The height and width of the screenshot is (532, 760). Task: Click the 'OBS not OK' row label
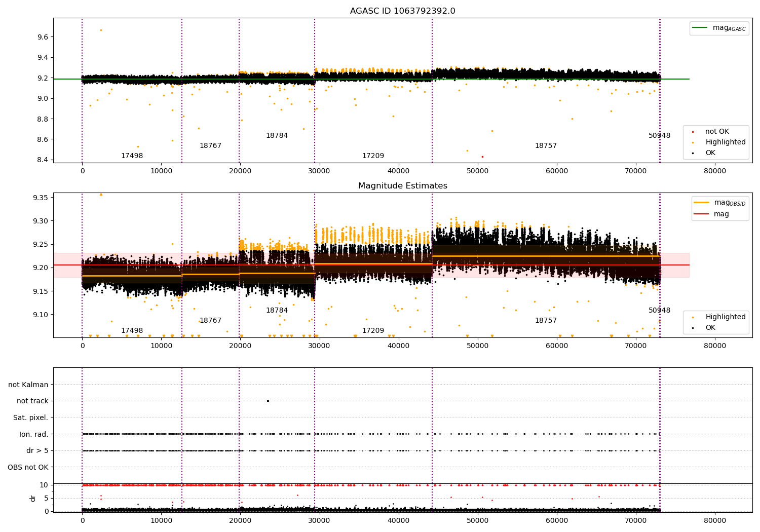(x=28, y=468)
